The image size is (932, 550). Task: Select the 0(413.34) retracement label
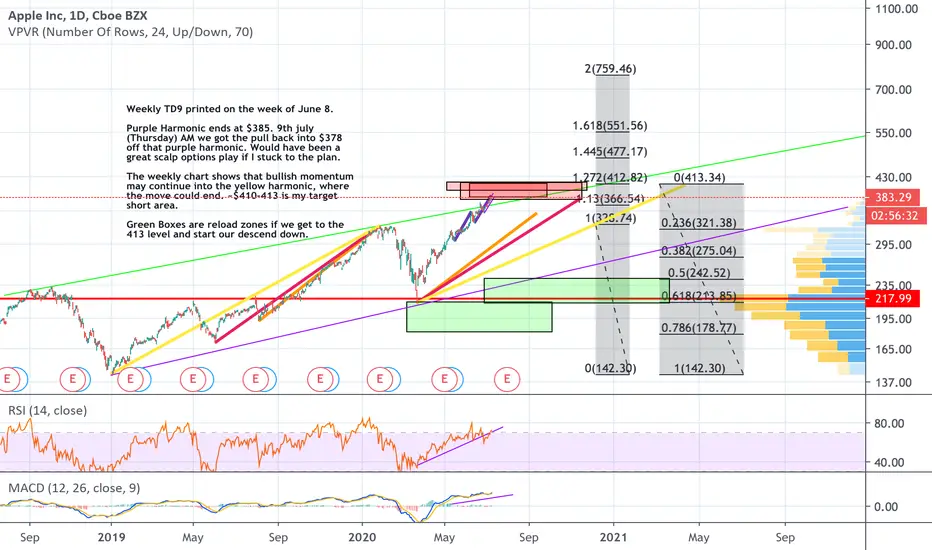pyautogui.click(x=700, y=177)
